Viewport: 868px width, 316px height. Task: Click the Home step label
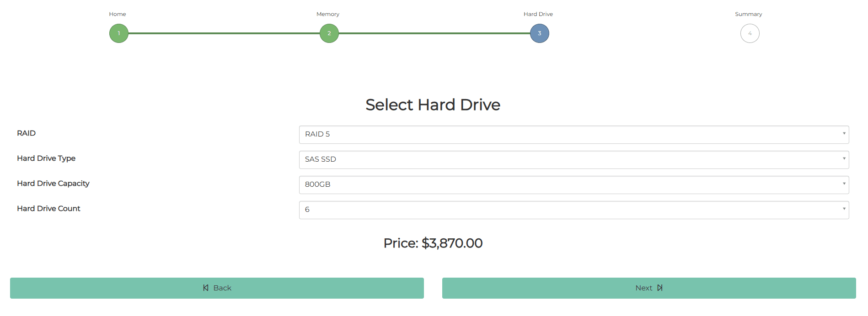tap(118, 14)
